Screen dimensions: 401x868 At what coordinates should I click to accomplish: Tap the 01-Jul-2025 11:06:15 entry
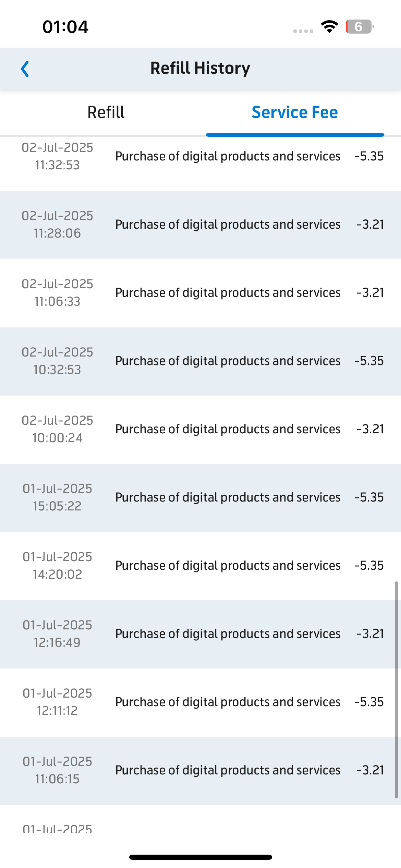(x=200, y=771)
